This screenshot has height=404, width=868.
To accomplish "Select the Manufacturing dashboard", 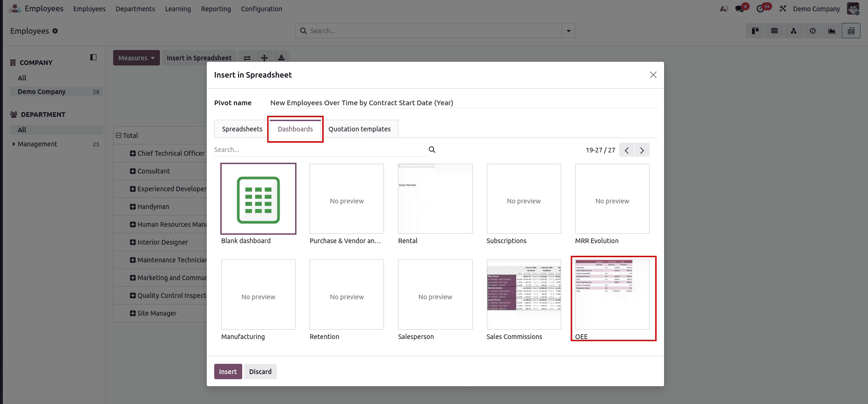I will click(x=258, y=295).
